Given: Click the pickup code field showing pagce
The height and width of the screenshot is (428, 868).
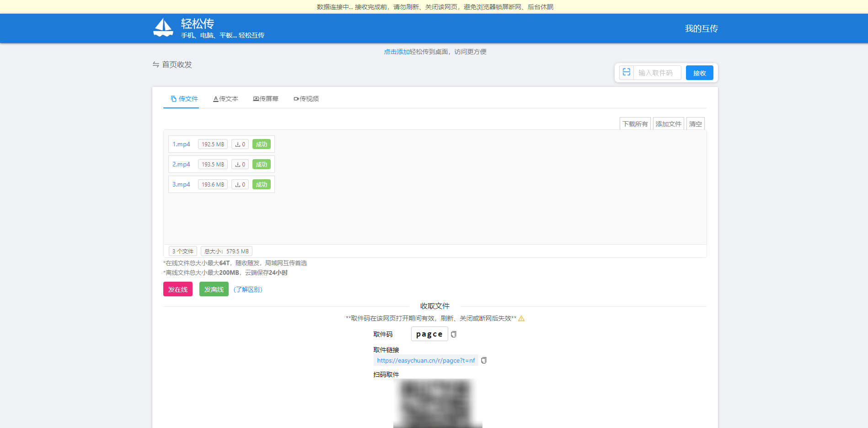Looking at the screenshot, I should coord(429,334).
